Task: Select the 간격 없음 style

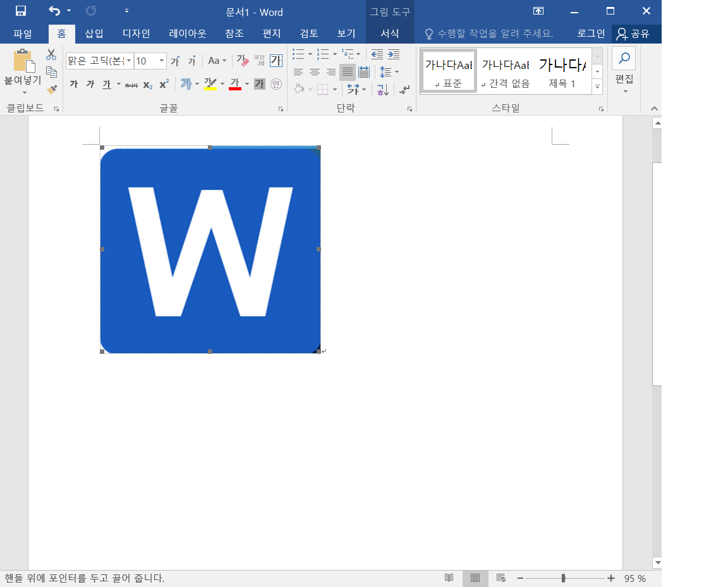Action: [x=506, y=72]
